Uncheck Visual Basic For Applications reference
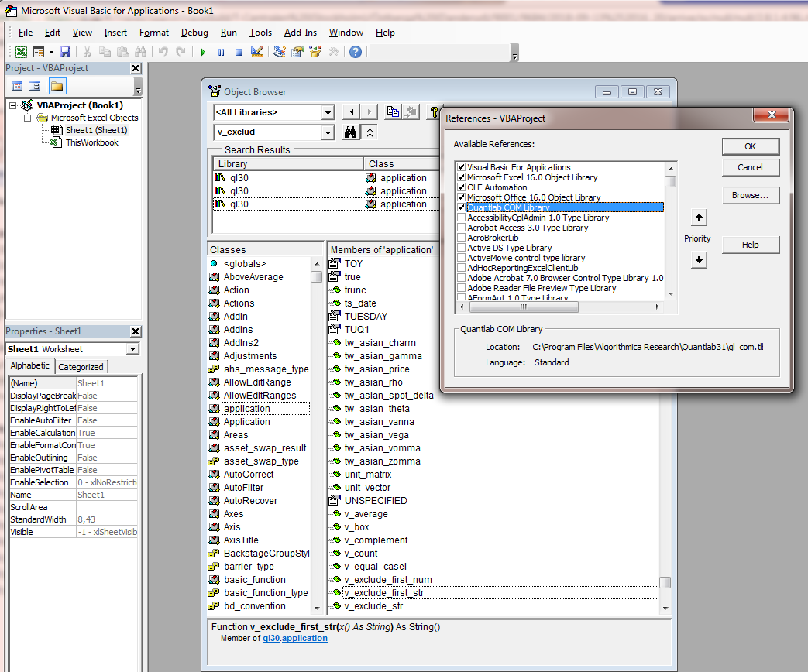Image resolution: width=808 pixels, height=672 pixels. 461,167
